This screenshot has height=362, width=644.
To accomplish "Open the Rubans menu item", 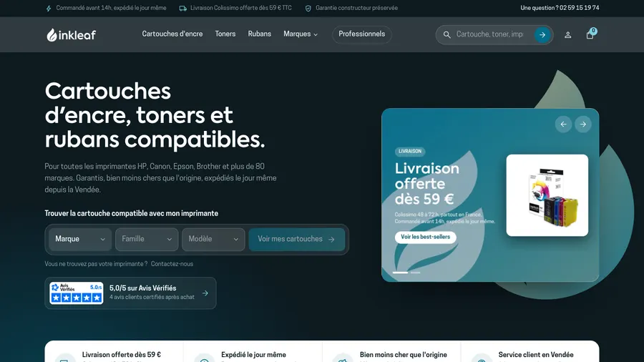I will [x=260, y=34].
